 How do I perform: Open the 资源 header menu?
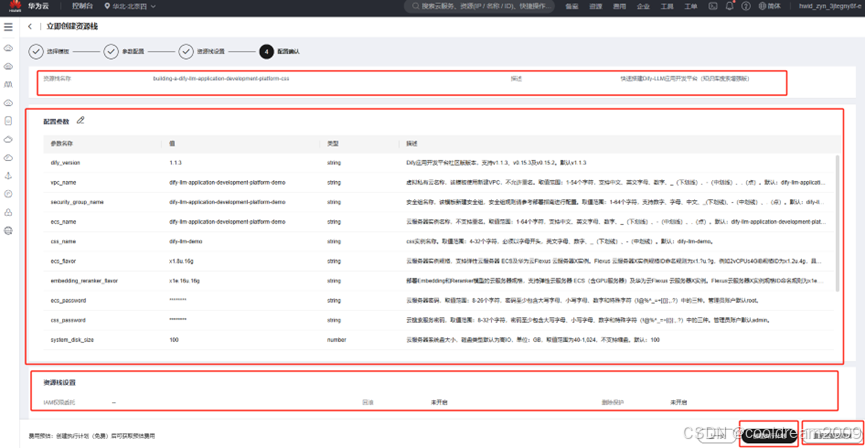(595, 7)
